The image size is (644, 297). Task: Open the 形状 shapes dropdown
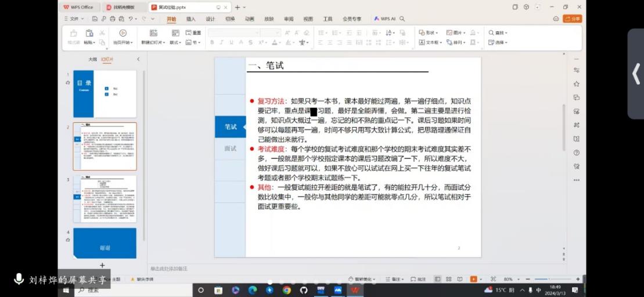tap(429, 33)
